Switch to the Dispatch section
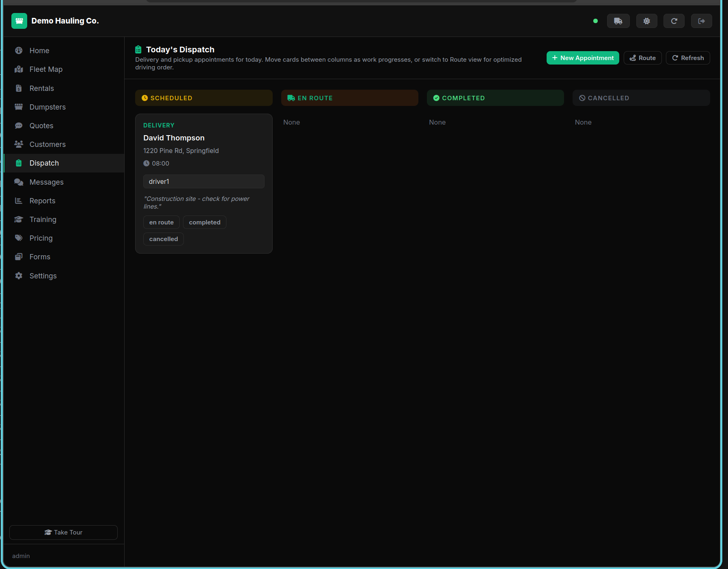Screen dimensions: 728x569 (x=43, y=163)
